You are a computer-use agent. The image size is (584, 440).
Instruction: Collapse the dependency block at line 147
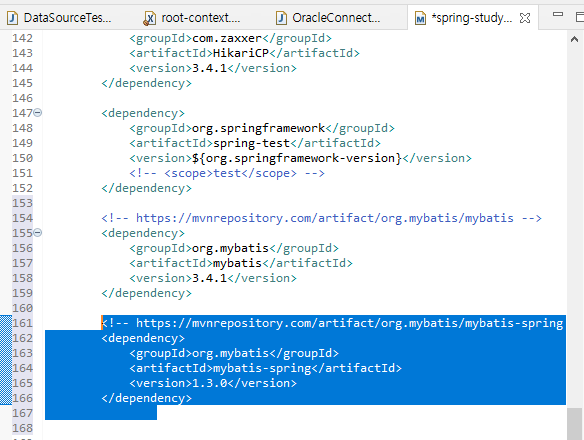coord(38,113)
